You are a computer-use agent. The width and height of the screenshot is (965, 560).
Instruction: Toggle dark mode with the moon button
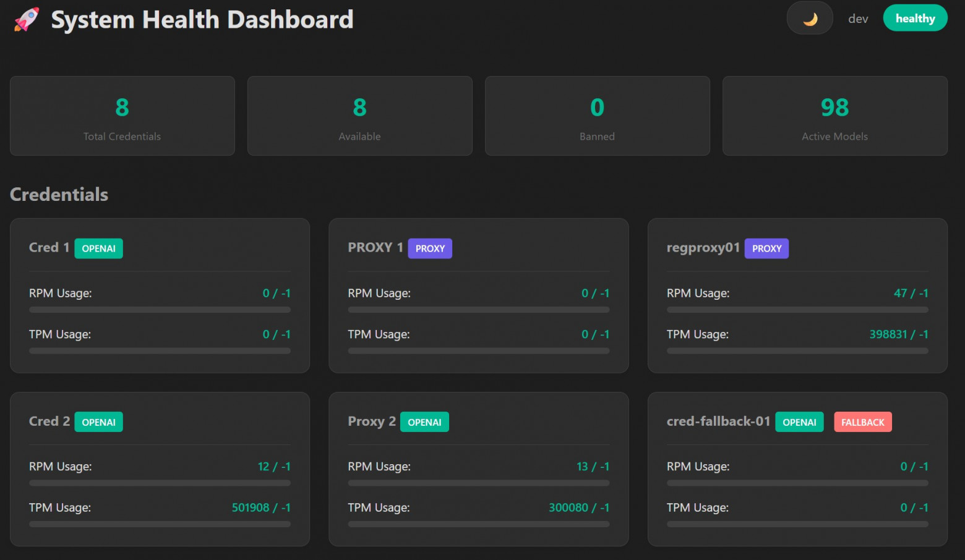pos(810,19)
